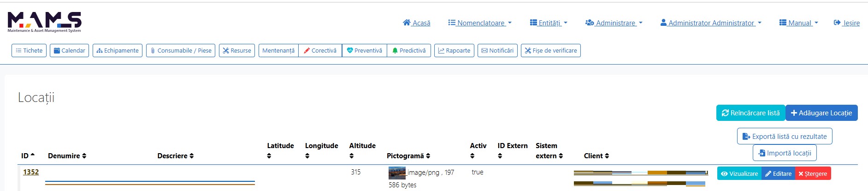This screenshot has width=868, height=191.
Task: Open the Calendar toolbar button
Action: 69,50
